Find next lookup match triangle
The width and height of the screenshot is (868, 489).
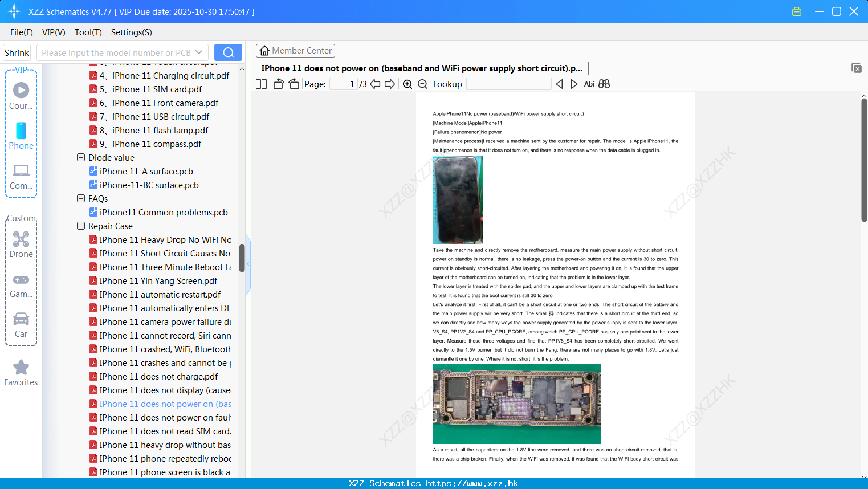coord(574,84)
